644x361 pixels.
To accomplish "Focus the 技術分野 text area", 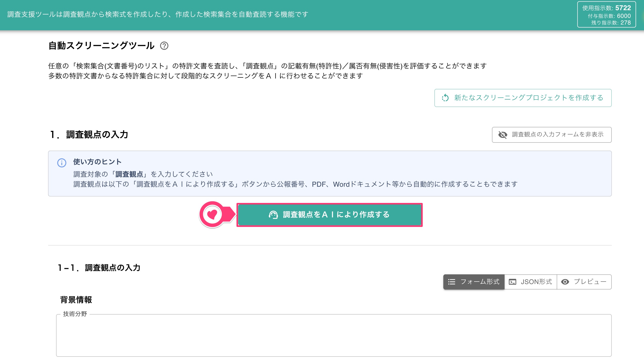I will (x=334, y=335).
